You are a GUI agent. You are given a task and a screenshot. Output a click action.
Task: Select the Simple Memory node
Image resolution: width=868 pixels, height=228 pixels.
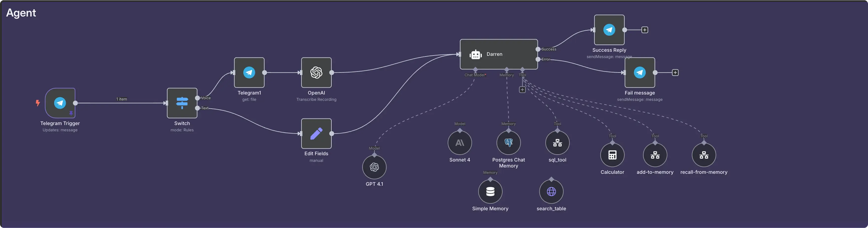[x=490, y=192]
